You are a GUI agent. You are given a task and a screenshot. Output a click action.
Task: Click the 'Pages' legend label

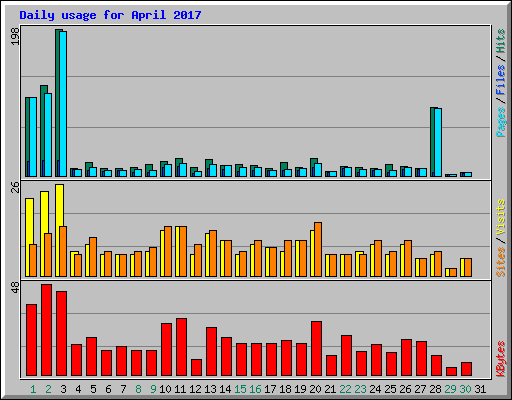pyautogui.click(x=500, y=122)
